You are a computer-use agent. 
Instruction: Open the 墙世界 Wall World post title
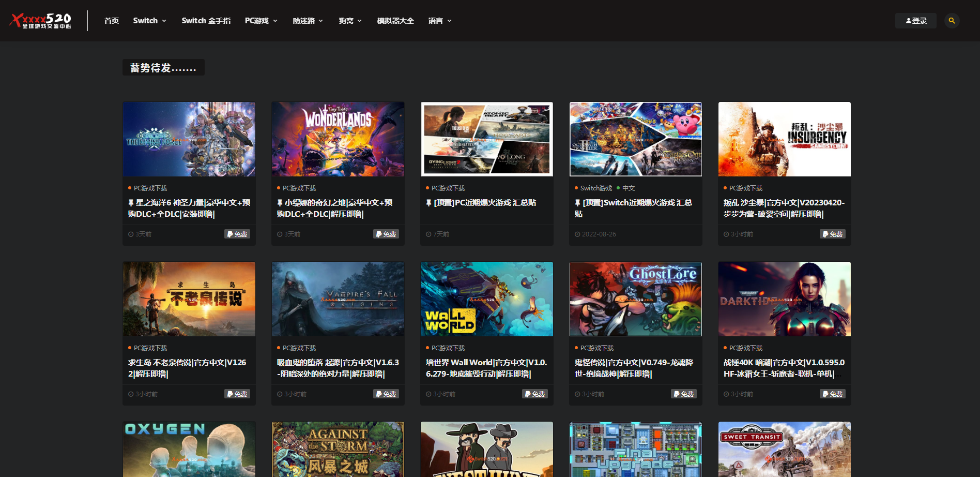(486, 368)
